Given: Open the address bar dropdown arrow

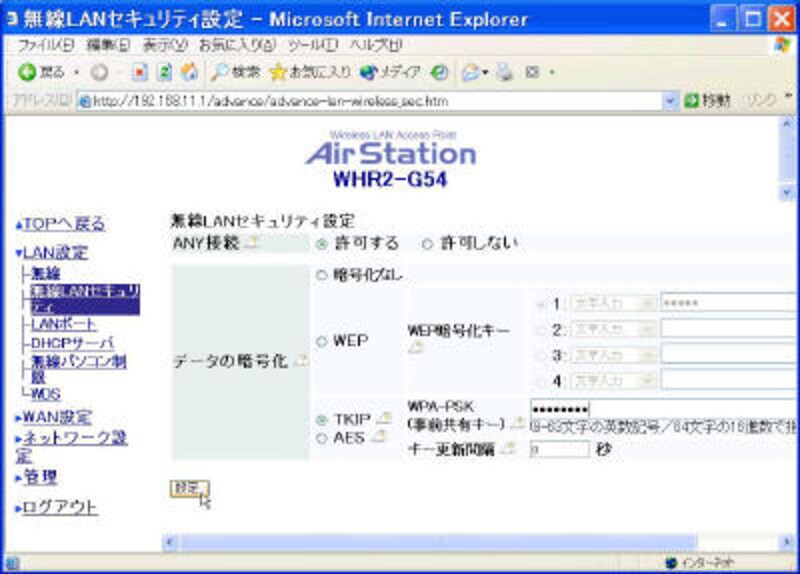Looking at the screenshot, I should point(670,101).
